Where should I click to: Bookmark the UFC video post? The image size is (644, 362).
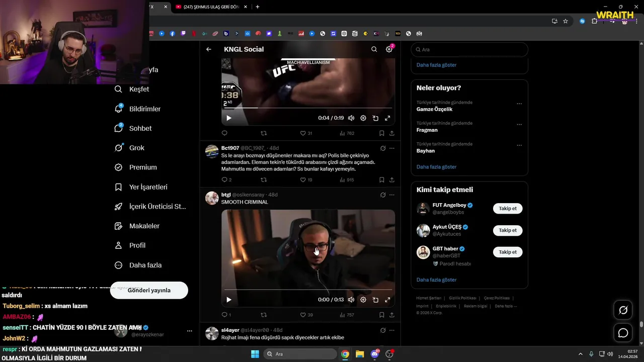point(381,133)
